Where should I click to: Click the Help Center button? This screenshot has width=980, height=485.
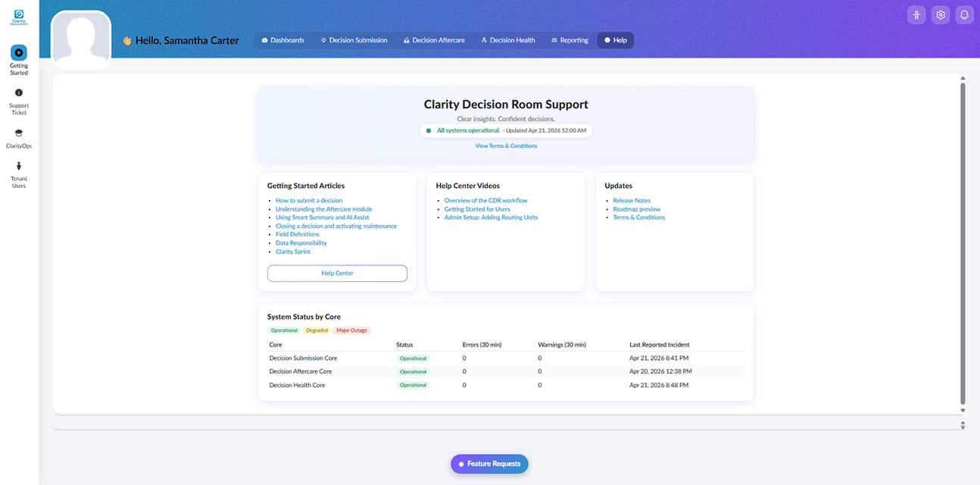point(337,273)
